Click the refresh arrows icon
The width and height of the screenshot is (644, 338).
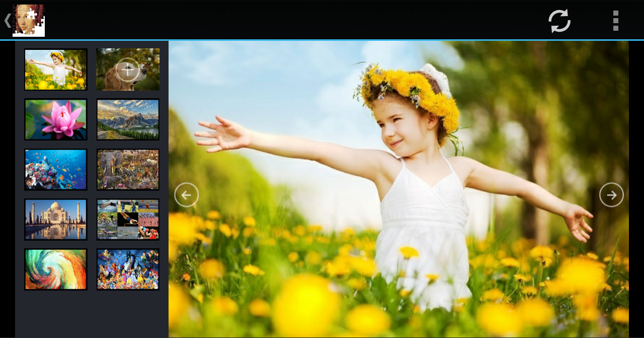point(559,21)
